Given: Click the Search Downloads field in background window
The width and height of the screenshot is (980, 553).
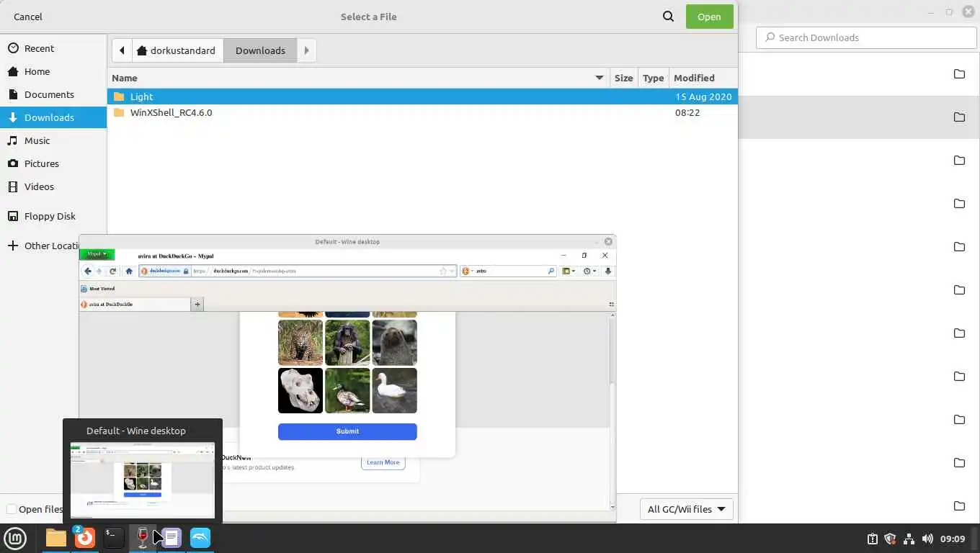Looking at the screenshot, I should point(865,37).
